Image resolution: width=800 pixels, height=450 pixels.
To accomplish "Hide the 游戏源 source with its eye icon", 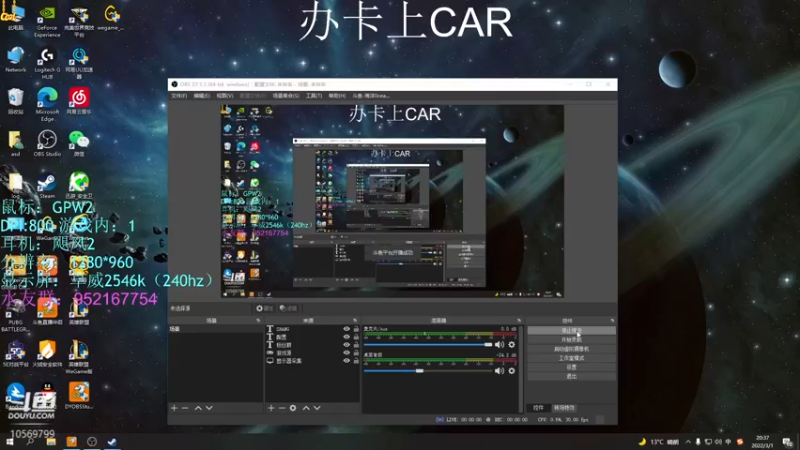I will click(346, 353).
